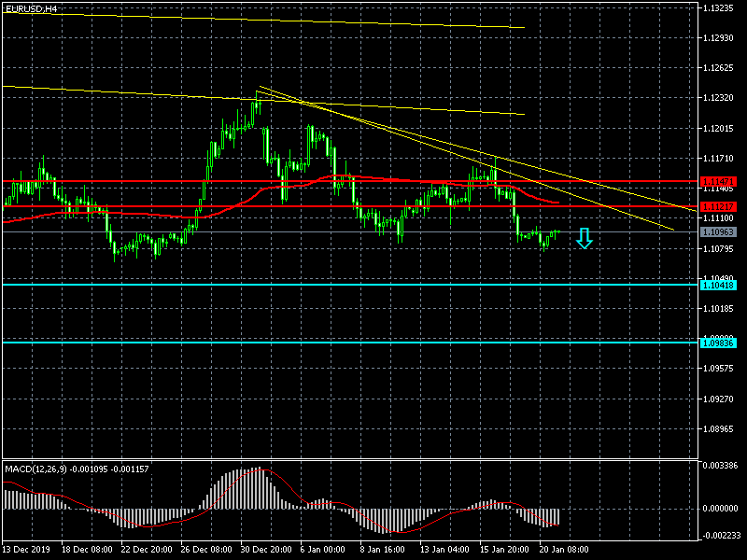Click the cyan down arrow marker
Image resolution: width=747 pixels, height=560 pixels.
(x=585, y=239)
